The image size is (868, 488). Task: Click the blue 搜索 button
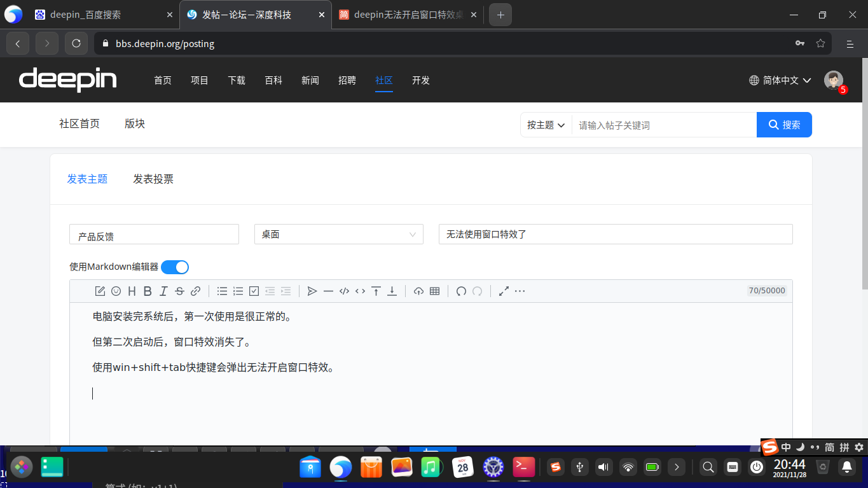pyautogui.click(x=784, y=125)
